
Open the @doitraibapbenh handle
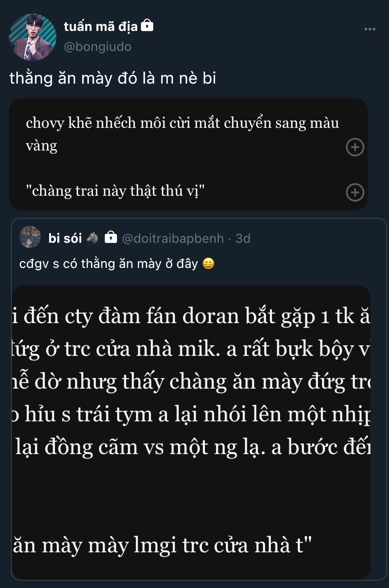173,238
